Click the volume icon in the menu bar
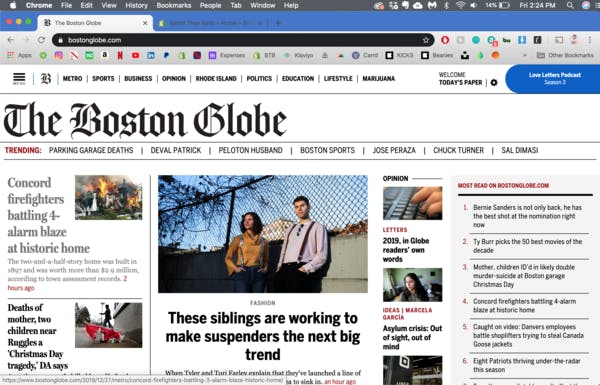600x385 pixels. (x=474, y=5)
